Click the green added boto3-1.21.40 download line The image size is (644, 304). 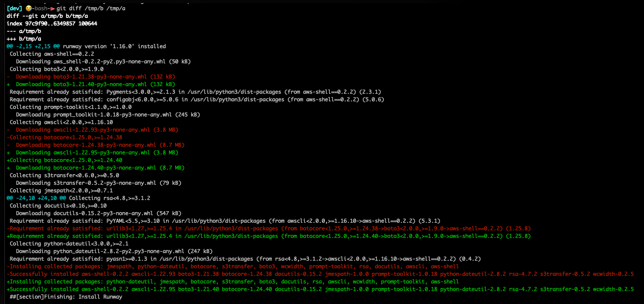(91, 84)
